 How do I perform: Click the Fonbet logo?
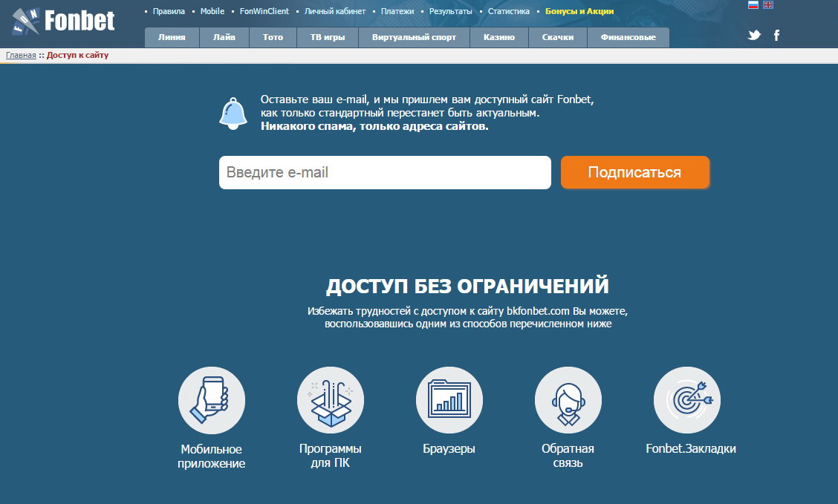pyautogui.click(x=64, y=22)
